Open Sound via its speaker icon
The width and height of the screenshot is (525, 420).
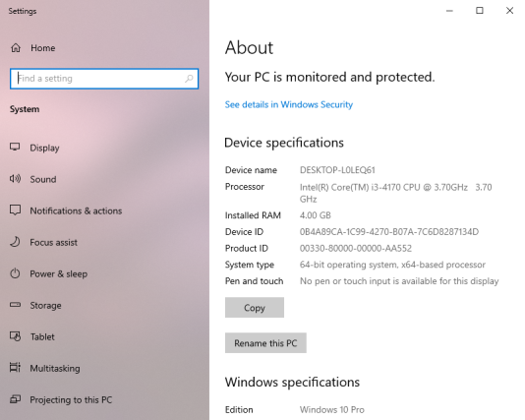(15, 179)
